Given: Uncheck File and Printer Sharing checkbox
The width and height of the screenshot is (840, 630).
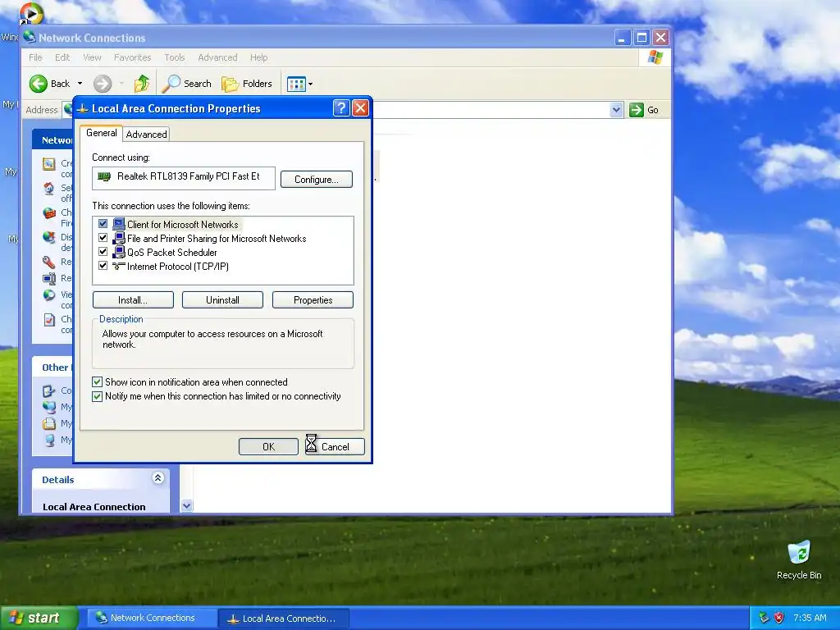Looking at the screenshot, I should [x=103, y=238].
